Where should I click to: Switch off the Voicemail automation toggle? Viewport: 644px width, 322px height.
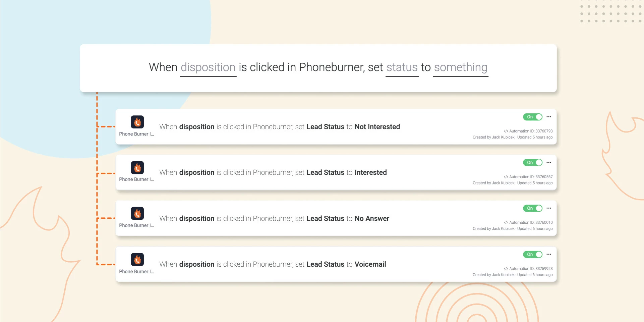(533, 254)
